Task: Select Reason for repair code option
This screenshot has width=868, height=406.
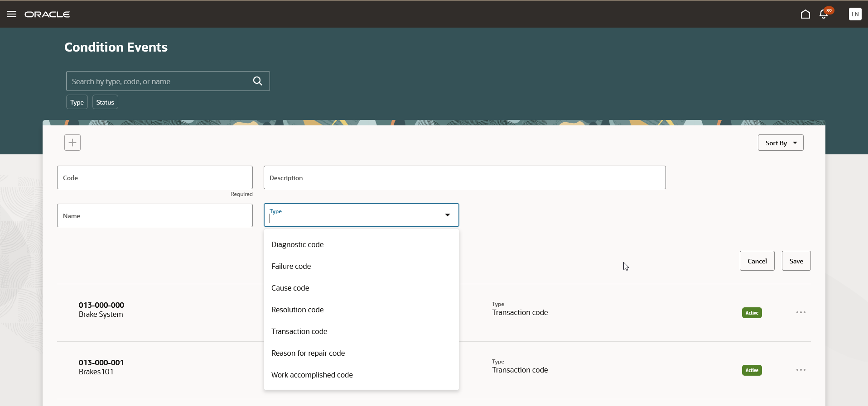Action: (x=362, y=353)
